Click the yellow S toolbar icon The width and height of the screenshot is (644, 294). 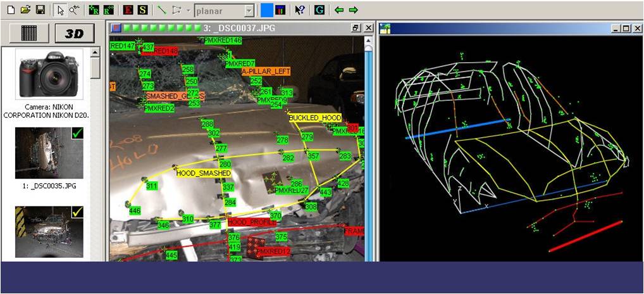143,10
